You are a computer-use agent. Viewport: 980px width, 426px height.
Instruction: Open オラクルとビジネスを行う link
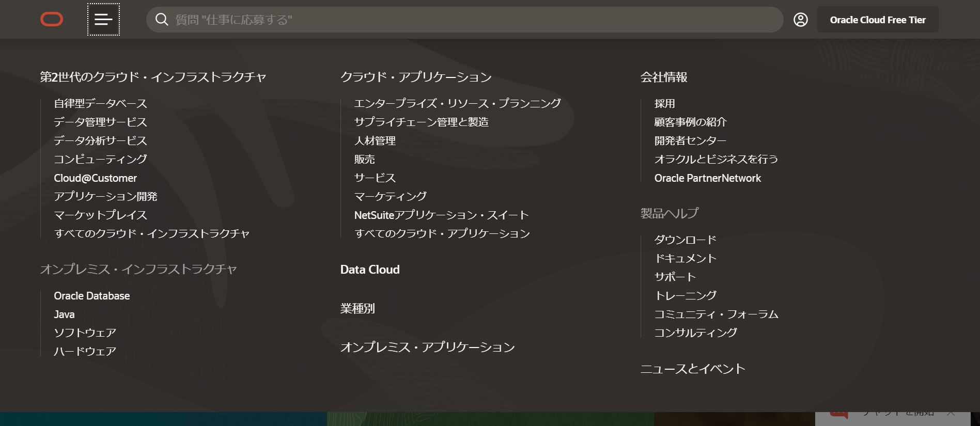point(716,159)
